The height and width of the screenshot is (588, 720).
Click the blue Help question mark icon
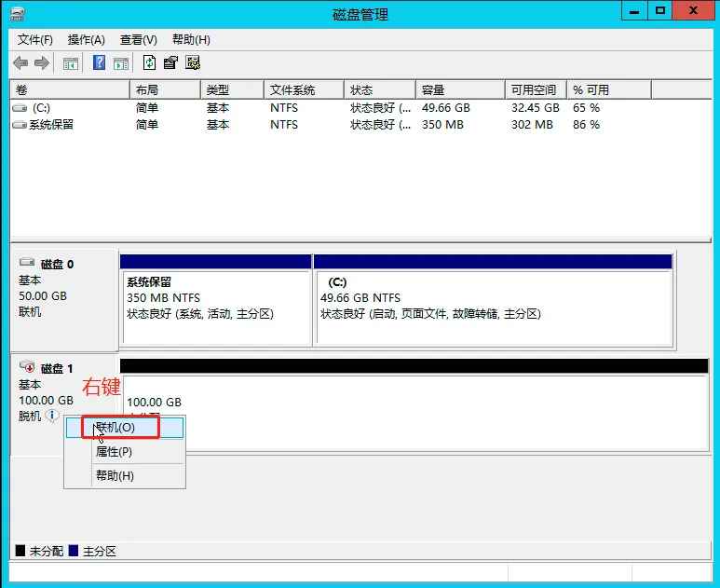(x=99, y=63)
